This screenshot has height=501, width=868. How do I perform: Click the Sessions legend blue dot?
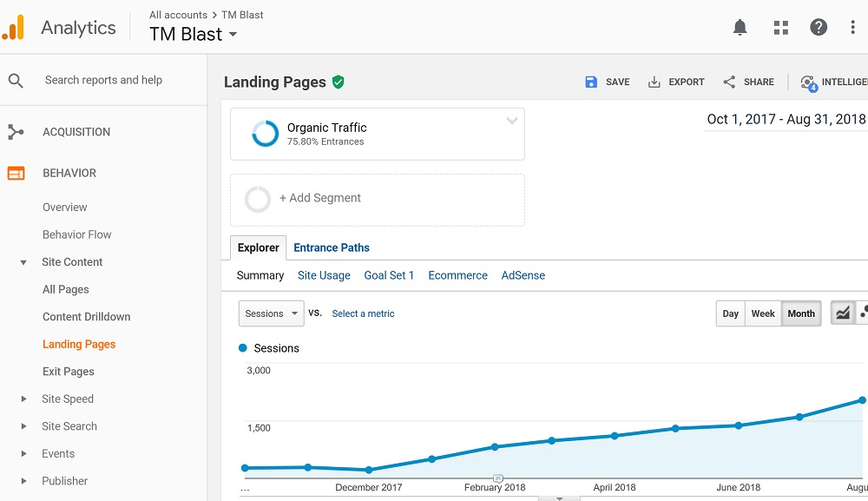tap(242, 348)
